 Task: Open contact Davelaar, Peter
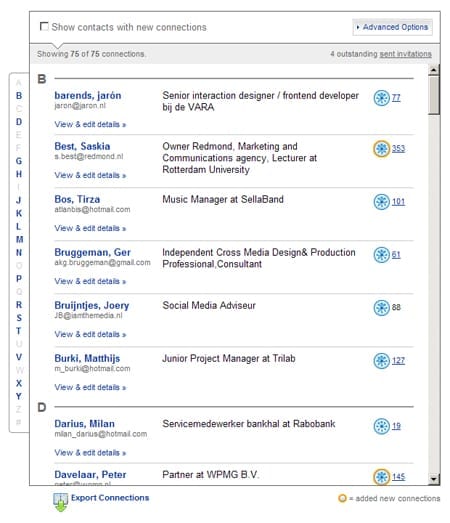coord(90,475)
